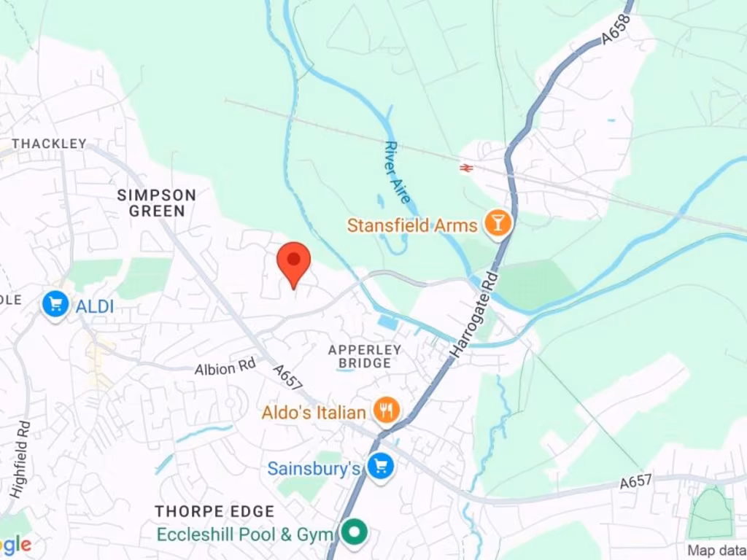The height and width of the screenshot is (560, 747).
Task: Click the red location pin marker
Action: [294, 265]
